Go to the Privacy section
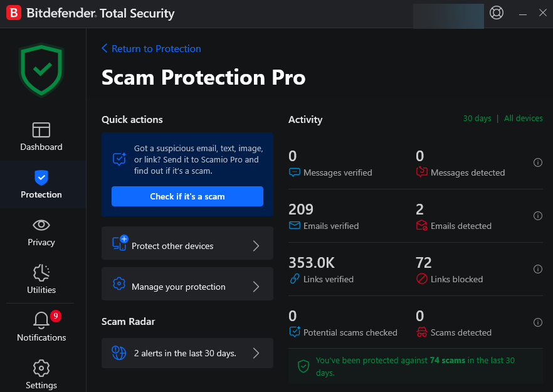The image size is (553, 392). [41, 233]
